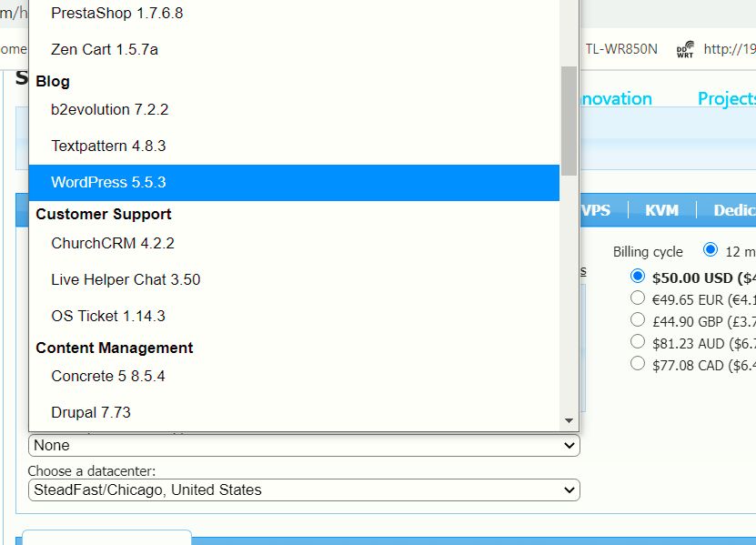Click the Choose a datacenter label
Image resolution: width=756 pixels, height=545 pixels.
[92, 470]
